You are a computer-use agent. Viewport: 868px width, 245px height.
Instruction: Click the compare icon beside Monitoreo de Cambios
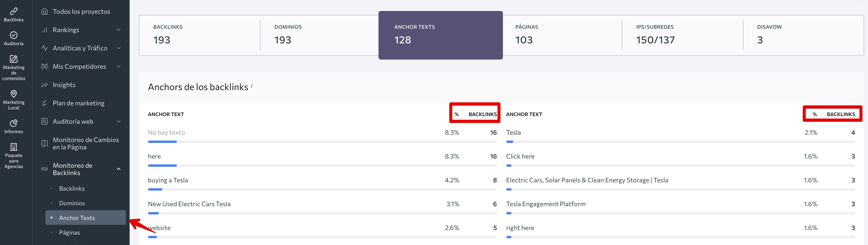pyautogui.click(x=45, y=143)
